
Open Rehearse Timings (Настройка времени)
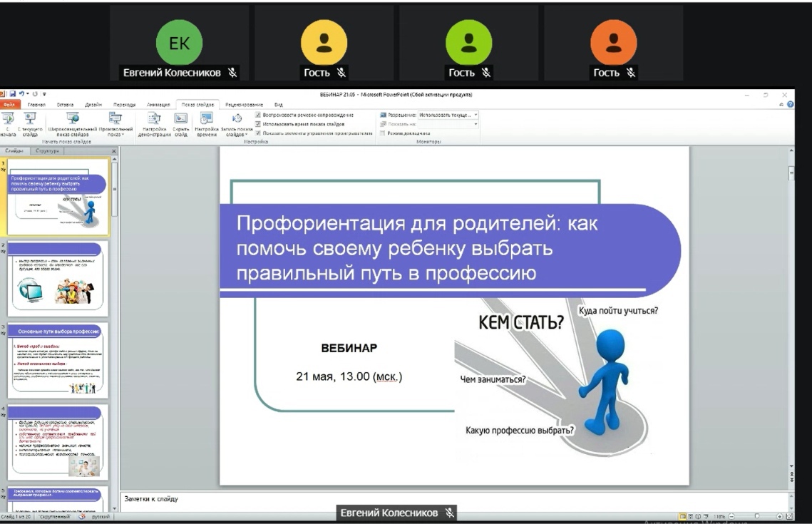click(x=207, y=124)
